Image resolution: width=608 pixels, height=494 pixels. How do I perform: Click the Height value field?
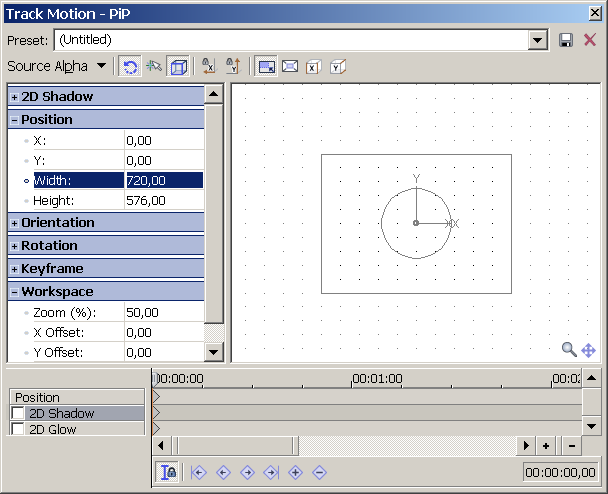tap(163, 200)
